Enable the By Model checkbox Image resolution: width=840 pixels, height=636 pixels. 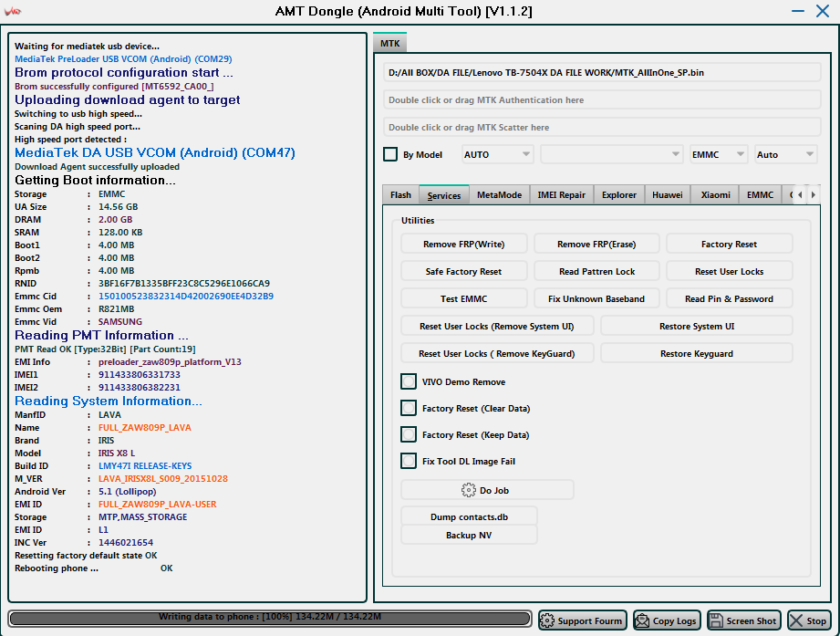pyautogui.click(x=390, y=154)
